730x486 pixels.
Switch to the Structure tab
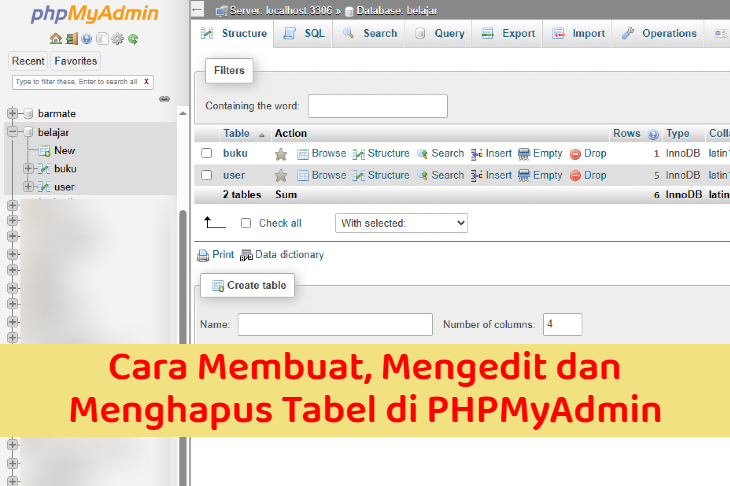[234, 34]
